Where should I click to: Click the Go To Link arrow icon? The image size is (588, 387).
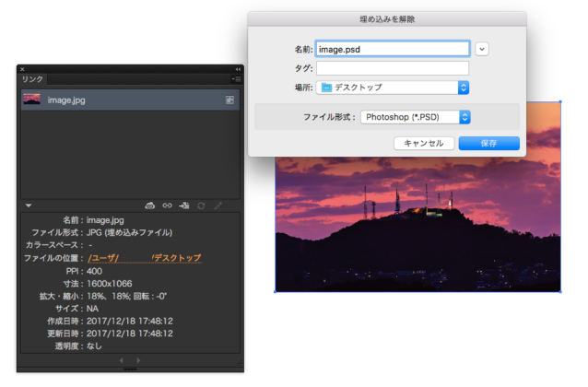tap(184, 205)
